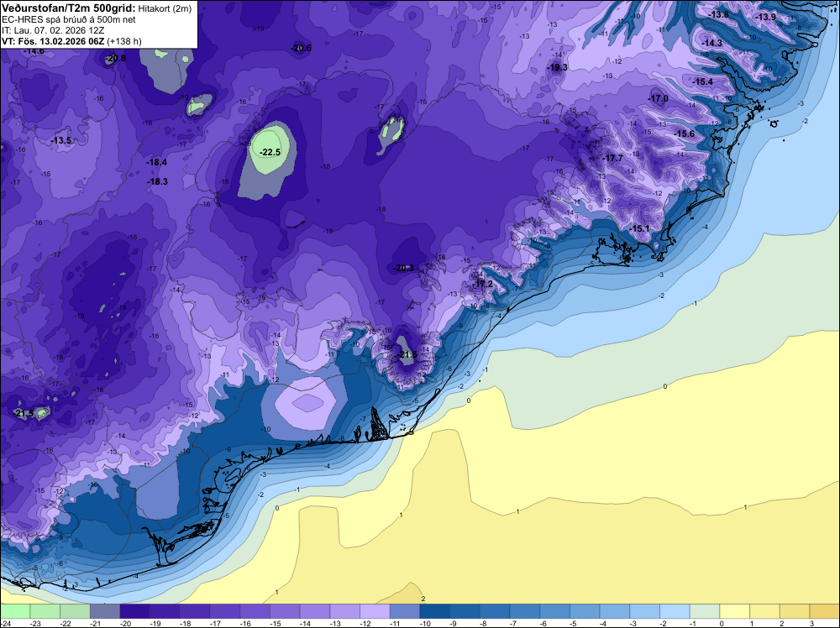840x628 pixels.
Task: Click the forecast offset '(+138 h)'
Action: tap(124, 41)
